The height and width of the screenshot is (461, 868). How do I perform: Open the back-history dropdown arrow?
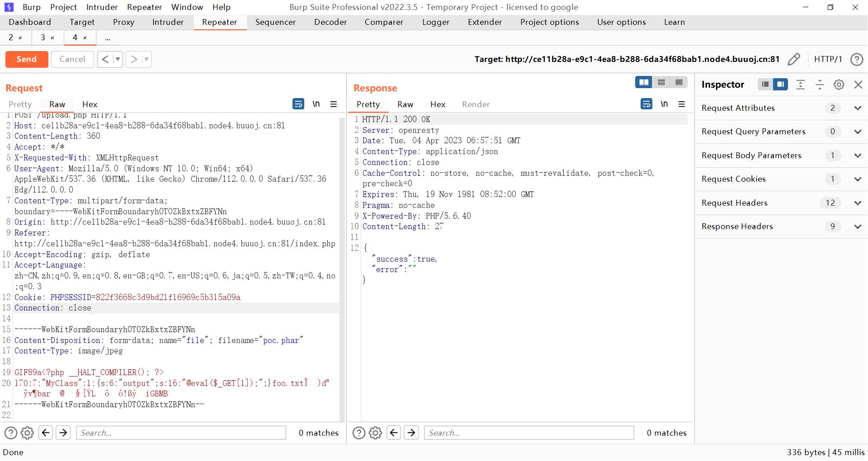[118, 59]
